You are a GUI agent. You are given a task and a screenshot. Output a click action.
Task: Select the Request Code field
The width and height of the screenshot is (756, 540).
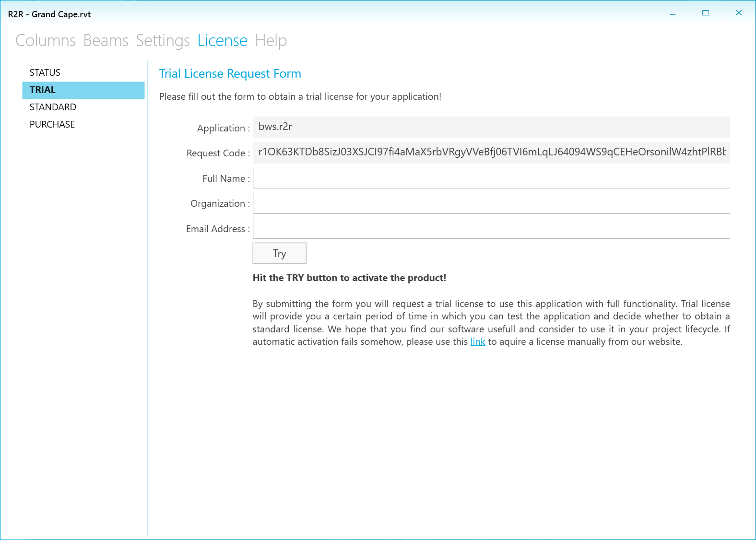click(491, 153)
